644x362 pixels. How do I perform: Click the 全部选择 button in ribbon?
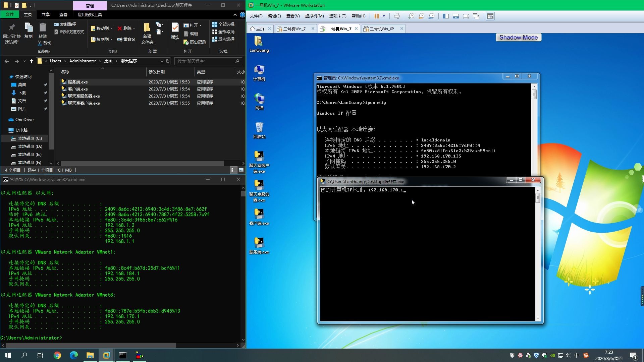tap(223, 24)
